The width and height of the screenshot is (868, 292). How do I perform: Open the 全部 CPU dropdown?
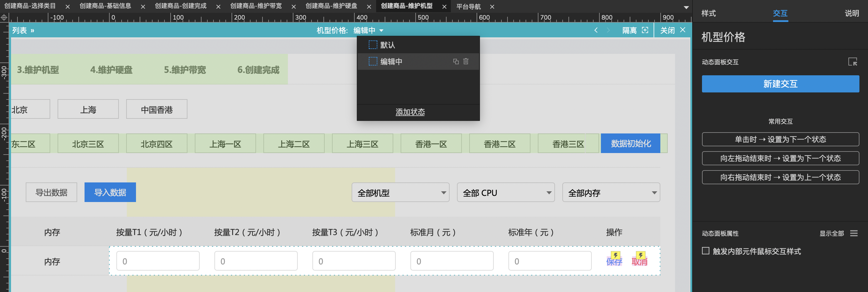click(x=505, y=193)
